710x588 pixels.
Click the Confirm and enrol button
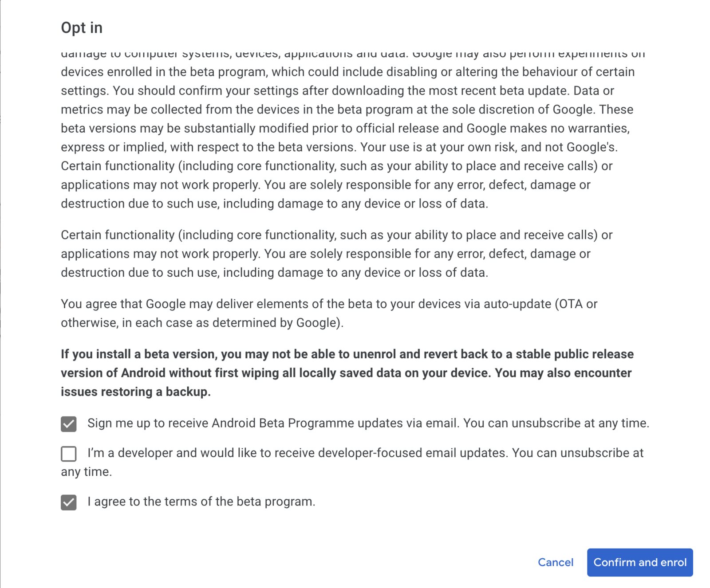tap(640, 562)
